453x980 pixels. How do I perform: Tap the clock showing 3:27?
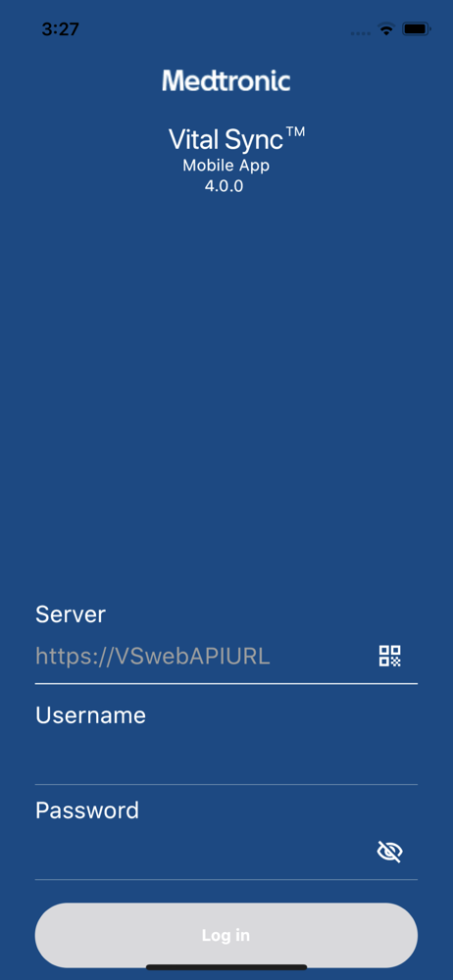[61, 28]
